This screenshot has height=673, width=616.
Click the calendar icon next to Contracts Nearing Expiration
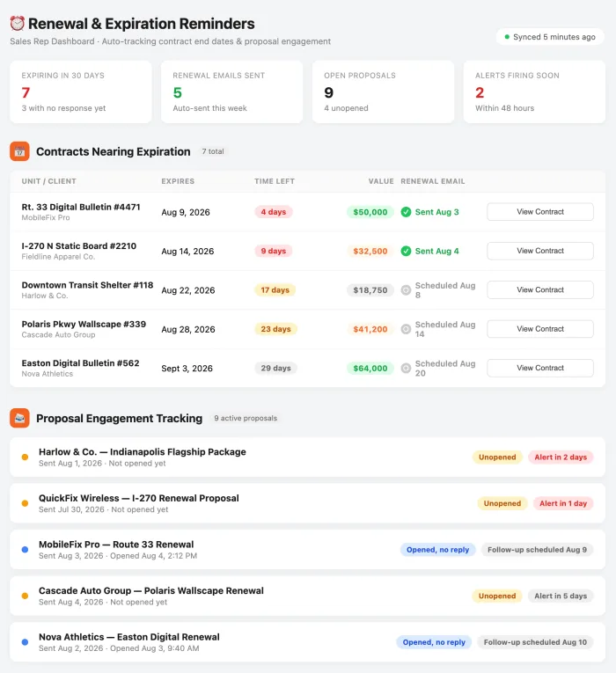coord(19,151)
